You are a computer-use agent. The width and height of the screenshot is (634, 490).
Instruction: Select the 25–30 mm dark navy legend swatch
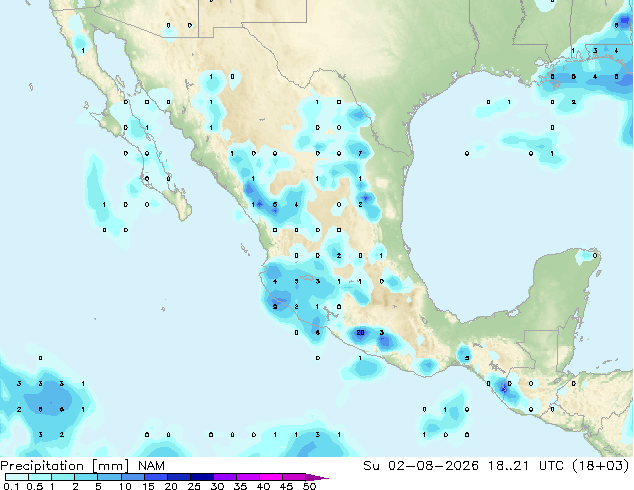pyautogui.click(x=202, y=477)
